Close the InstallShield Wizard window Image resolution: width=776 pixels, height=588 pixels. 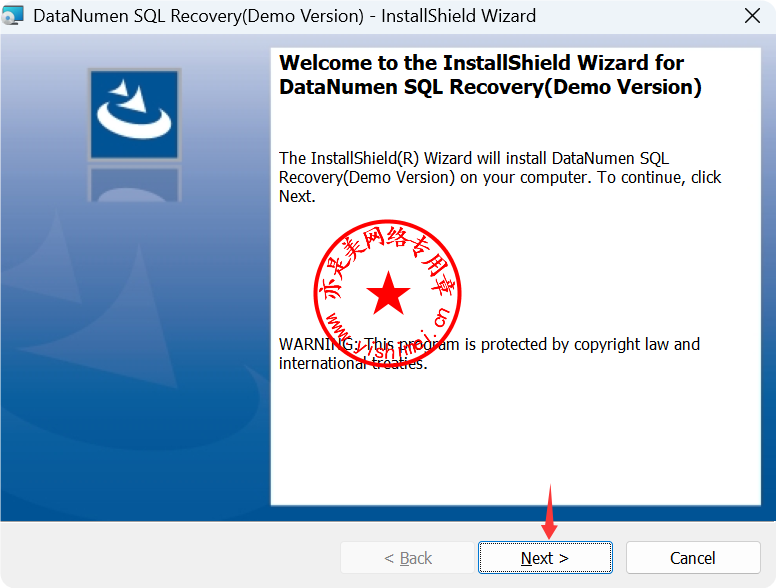[751, 16]
